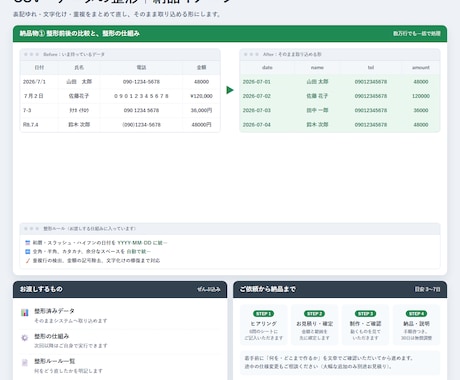Select the amount cell 48000円
460x380 pixels.
pyautogui.click(x=201, y=125)
